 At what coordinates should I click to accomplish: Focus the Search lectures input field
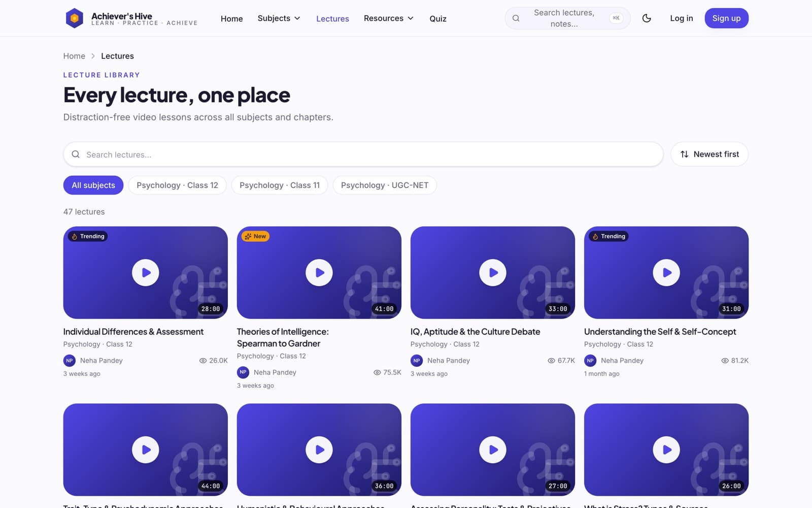tap(363, 154)
